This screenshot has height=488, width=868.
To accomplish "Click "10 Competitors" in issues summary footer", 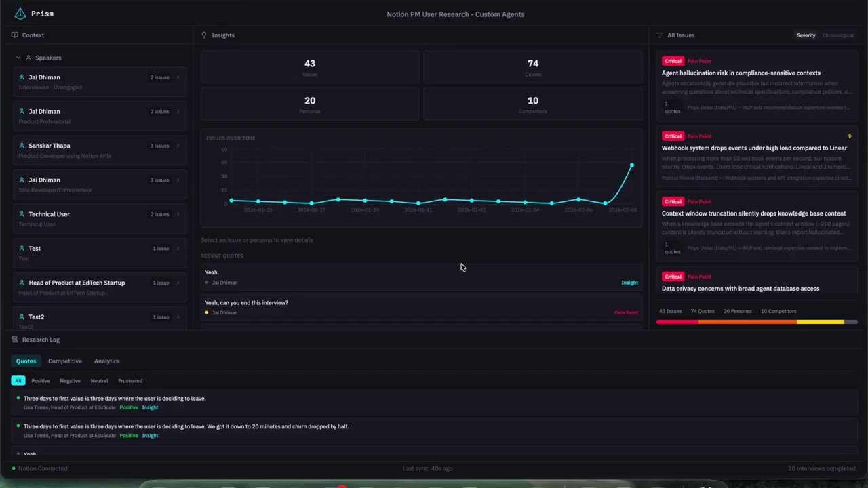I will click(x=778, y=311).
